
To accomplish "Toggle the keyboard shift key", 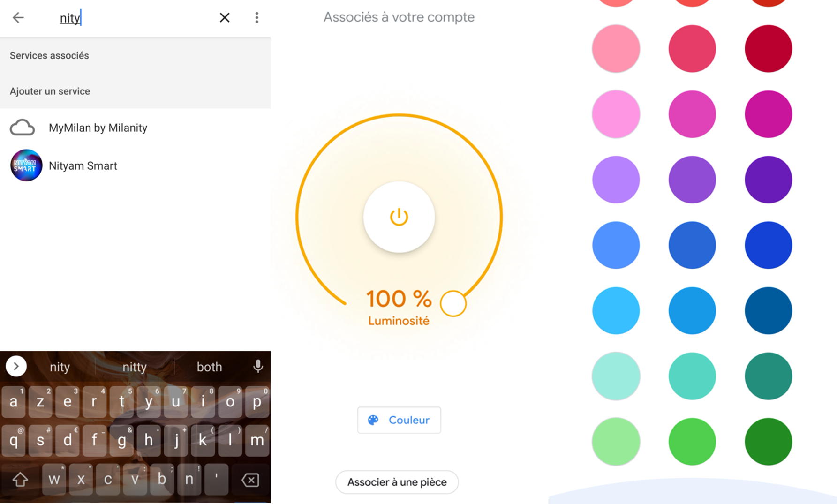I will (20, 480).
